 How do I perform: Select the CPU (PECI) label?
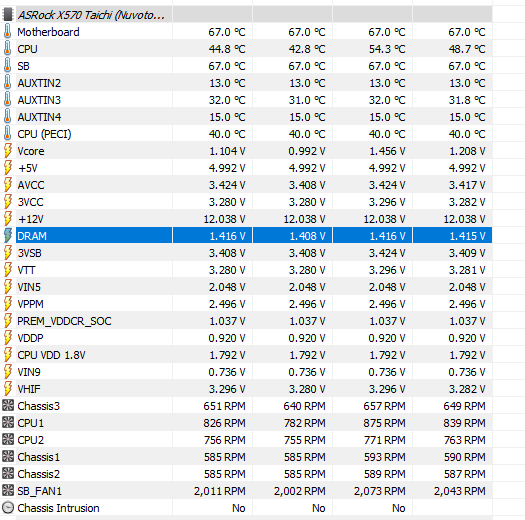pyautogui.click(x=44, y=134)
